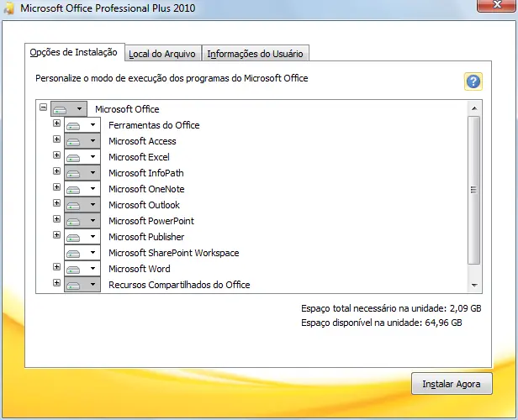Expand the Microsoft Outlook node
Screen dimensions: 518x420
(x=57, y=203)
